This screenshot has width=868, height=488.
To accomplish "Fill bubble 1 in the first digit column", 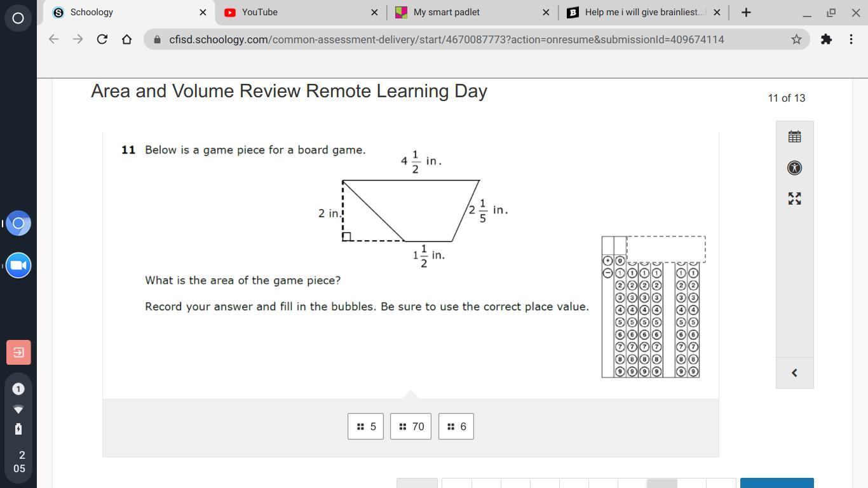I will tap(620, 273).
